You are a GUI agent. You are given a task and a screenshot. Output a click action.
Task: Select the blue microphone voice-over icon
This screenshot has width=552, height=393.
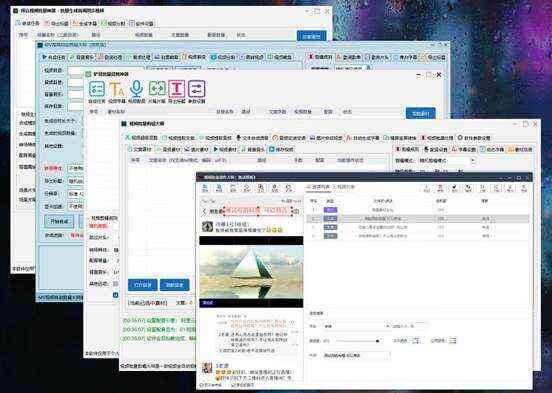(137, 89)
